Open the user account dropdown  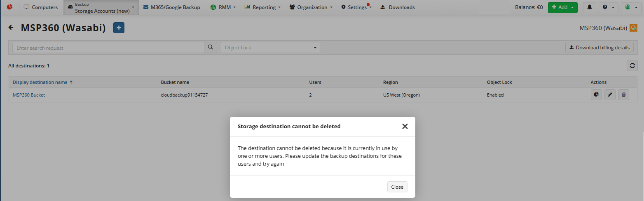point(630,7)
